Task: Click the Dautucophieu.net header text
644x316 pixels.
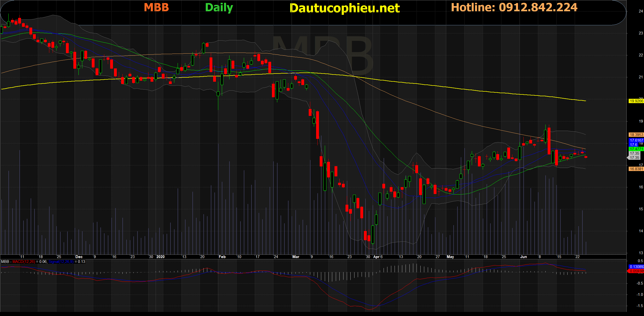Action: tap(344, 8)
